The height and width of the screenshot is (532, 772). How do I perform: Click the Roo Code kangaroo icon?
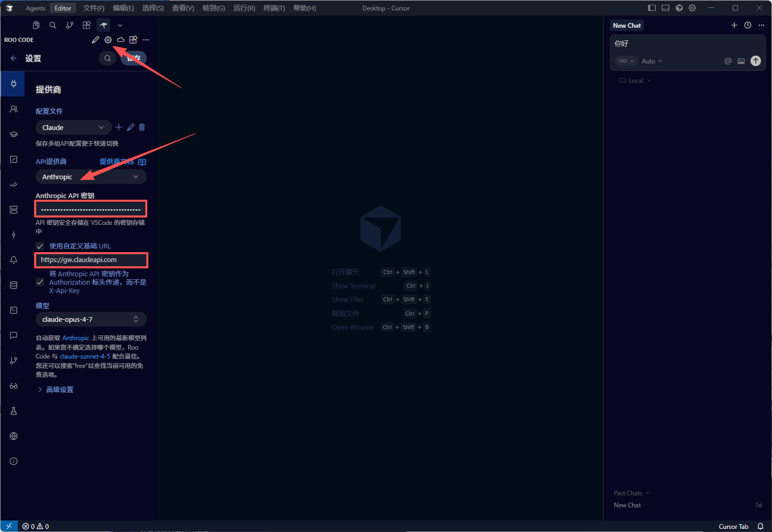click(103, 25)
